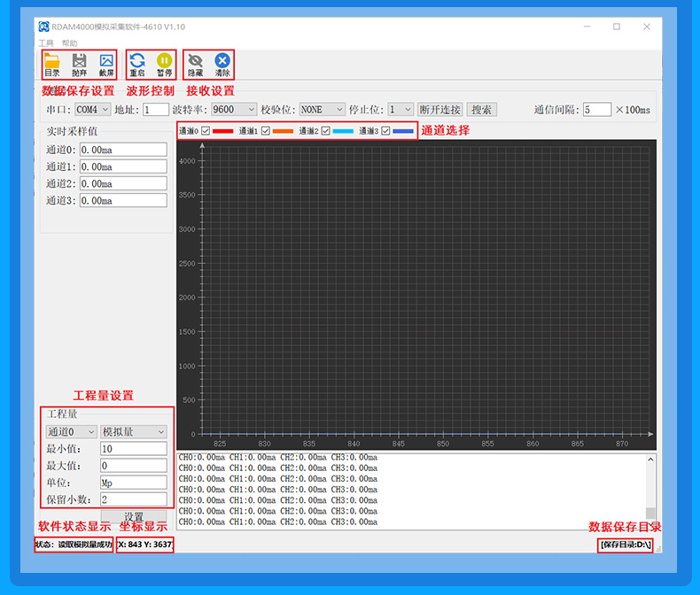
Task: Click the 隐藏 hide icon
Action: click(x=195, y=64)
